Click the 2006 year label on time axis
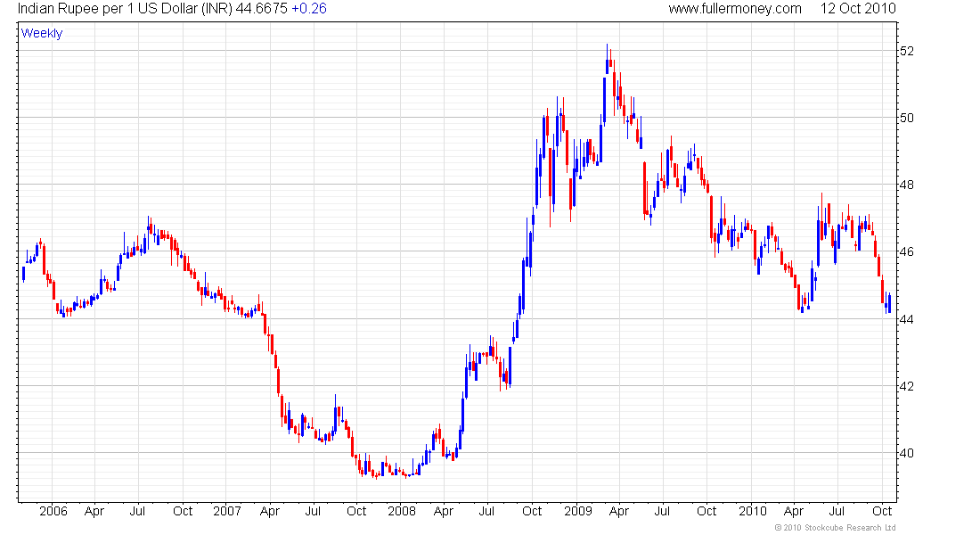Viewport: 980px width, 535px height. 53,511
